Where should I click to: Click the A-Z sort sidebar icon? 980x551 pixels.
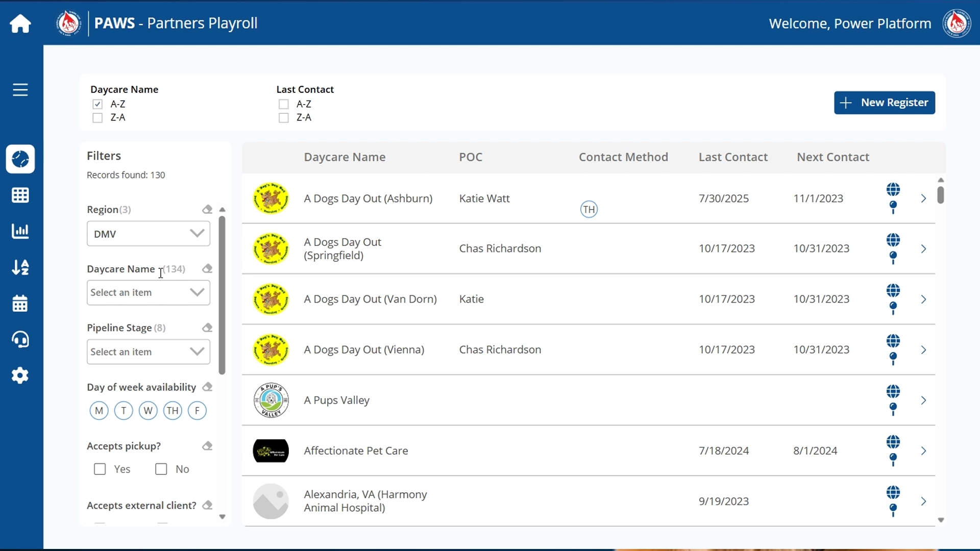tap(20, 267)
